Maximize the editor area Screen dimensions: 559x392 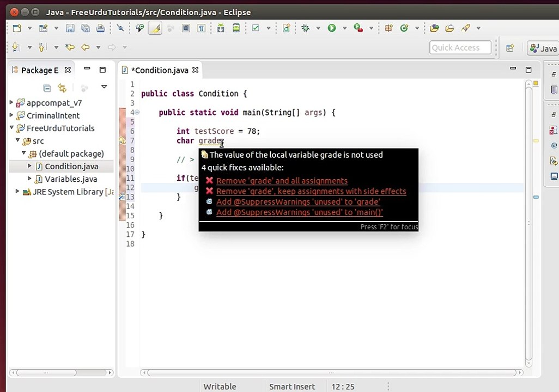[528, 70]
